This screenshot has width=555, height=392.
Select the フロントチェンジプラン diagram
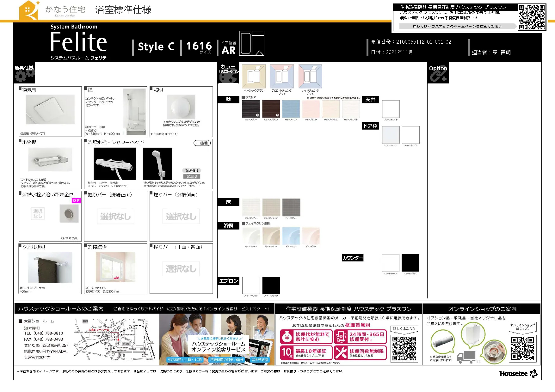coord(282,77)
